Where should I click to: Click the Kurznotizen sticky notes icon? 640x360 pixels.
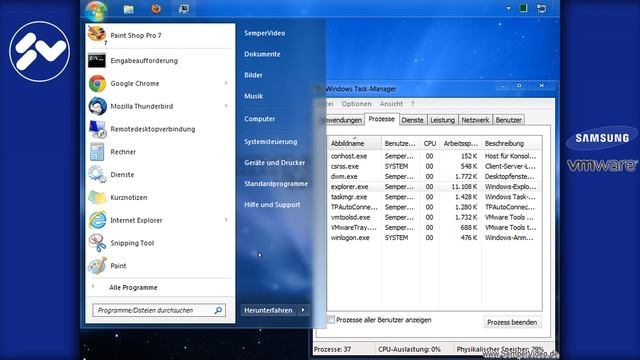coord(97,197)
